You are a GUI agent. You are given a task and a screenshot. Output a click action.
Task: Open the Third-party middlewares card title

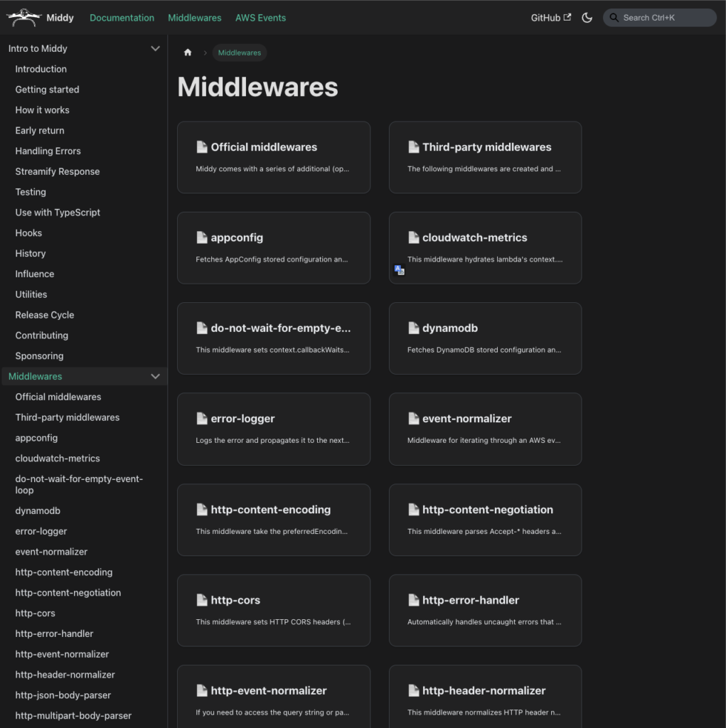[487, 146]
